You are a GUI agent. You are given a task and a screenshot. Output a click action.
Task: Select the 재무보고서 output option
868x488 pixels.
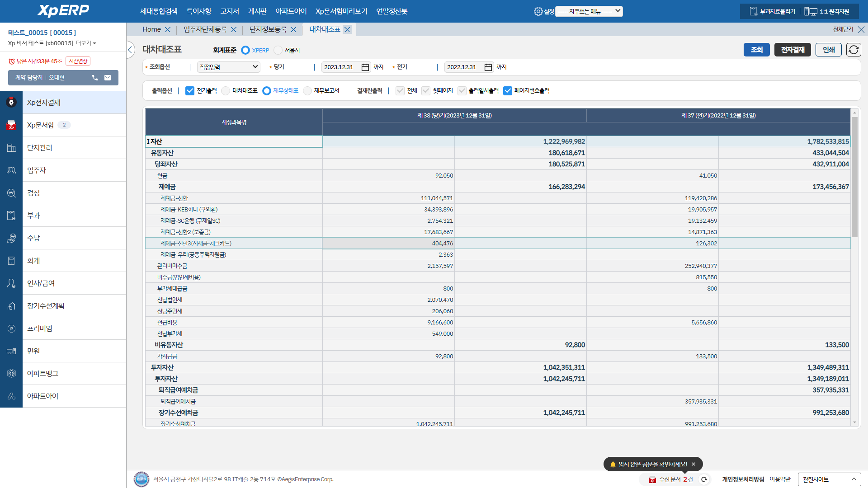point(307,91)
